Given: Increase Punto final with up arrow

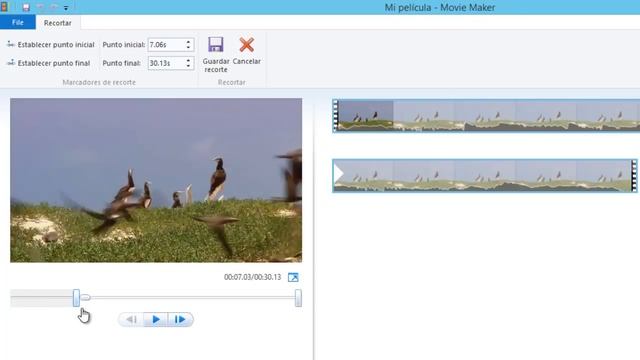Looking at the screenshot, I should click(188, 60).
